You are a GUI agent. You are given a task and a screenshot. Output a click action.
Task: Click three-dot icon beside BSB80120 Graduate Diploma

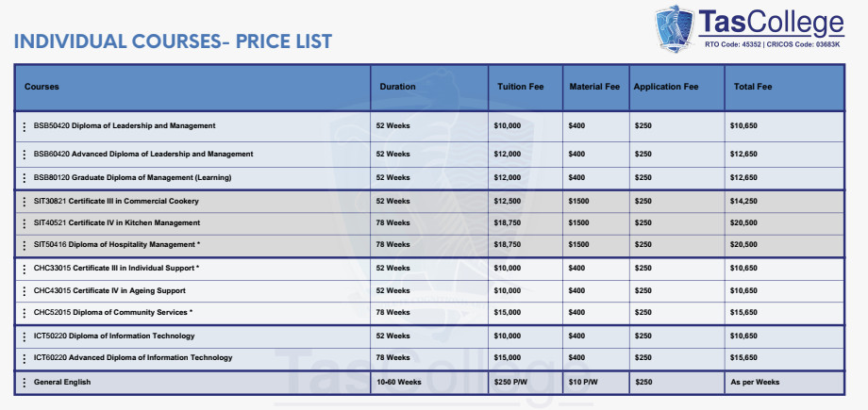[25, 178]
